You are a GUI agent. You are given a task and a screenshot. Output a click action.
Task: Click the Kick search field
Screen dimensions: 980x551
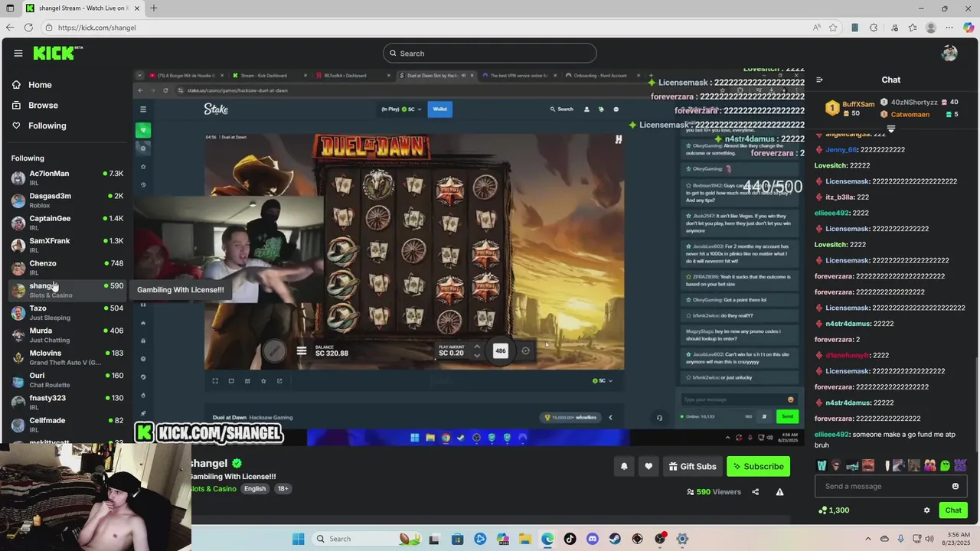click(x=490, y=53)
